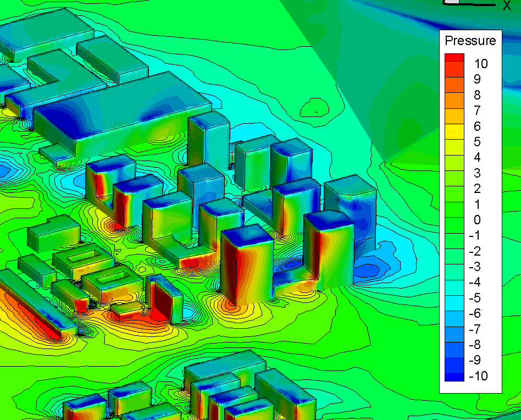Click legend value -5
Viewport: 521px width, 420px height.
(x=475, y=298)
